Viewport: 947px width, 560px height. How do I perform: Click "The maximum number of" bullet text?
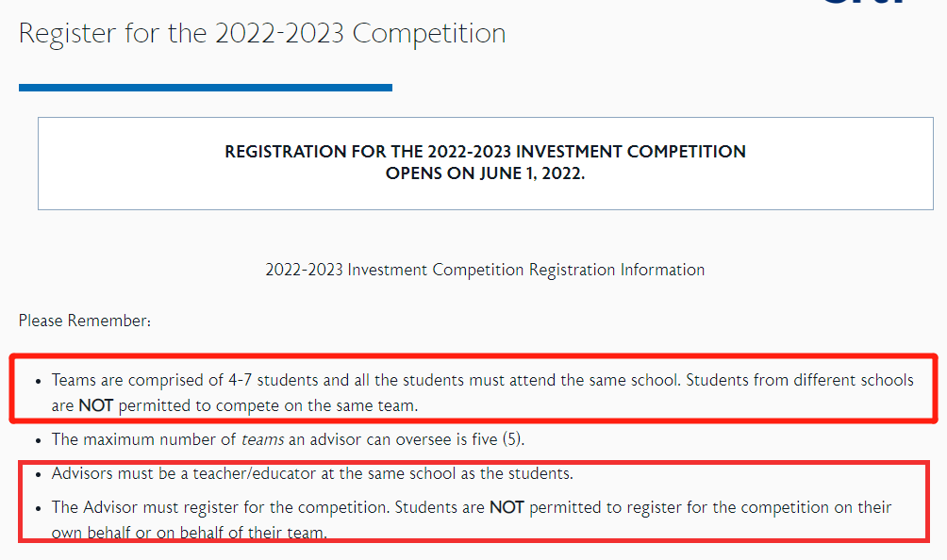click(143, 439)
